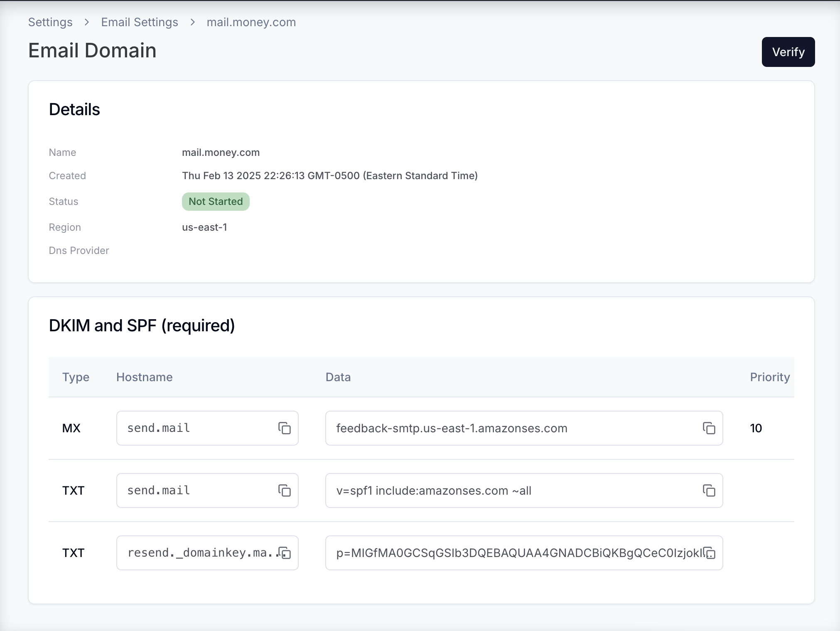Screen dimensions: 840x631
Task: Copy the SPF TXT row hostname
Action: [x=285, y=491]
